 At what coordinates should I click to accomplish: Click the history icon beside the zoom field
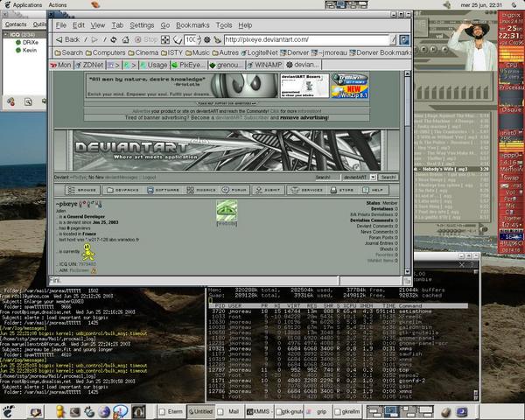[177, 40]
